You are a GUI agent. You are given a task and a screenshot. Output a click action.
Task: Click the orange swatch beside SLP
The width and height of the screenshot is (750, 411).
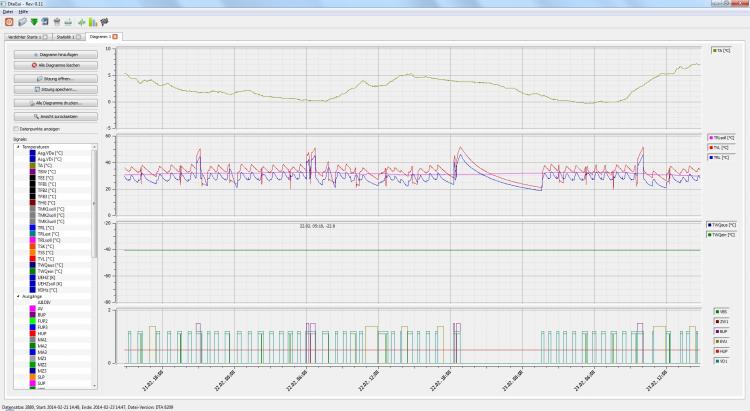[33, 377]
